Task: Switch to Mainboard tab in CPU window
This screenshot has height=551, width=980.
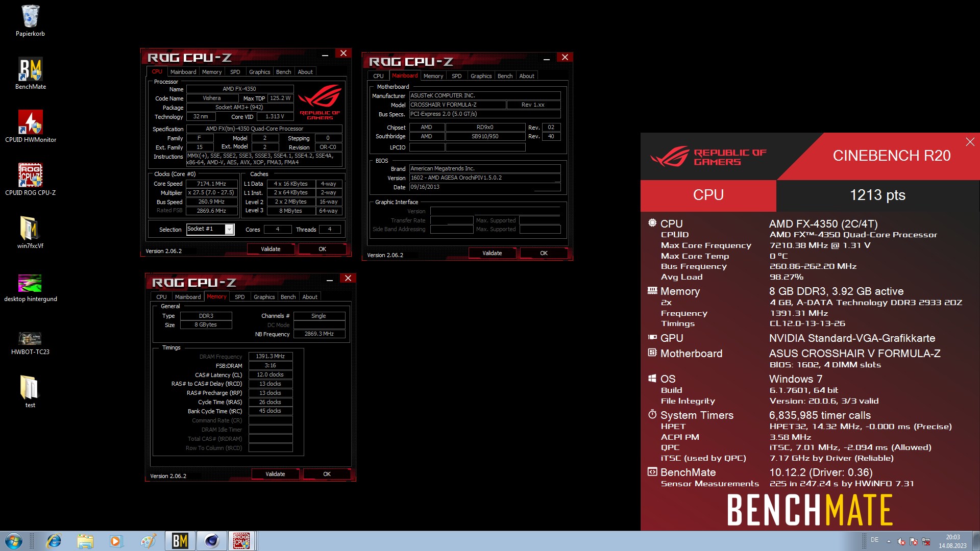Action: (x=183, y=72)
